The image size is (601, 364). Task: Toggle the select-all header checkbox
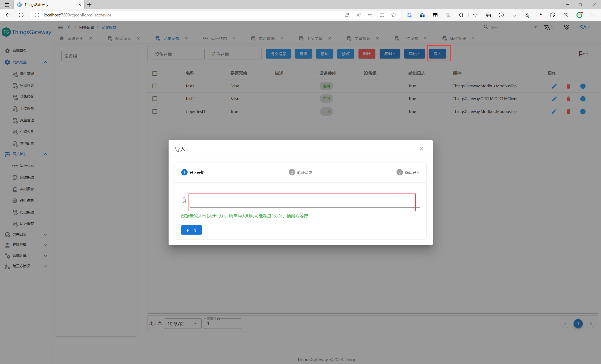click(155, 74)
